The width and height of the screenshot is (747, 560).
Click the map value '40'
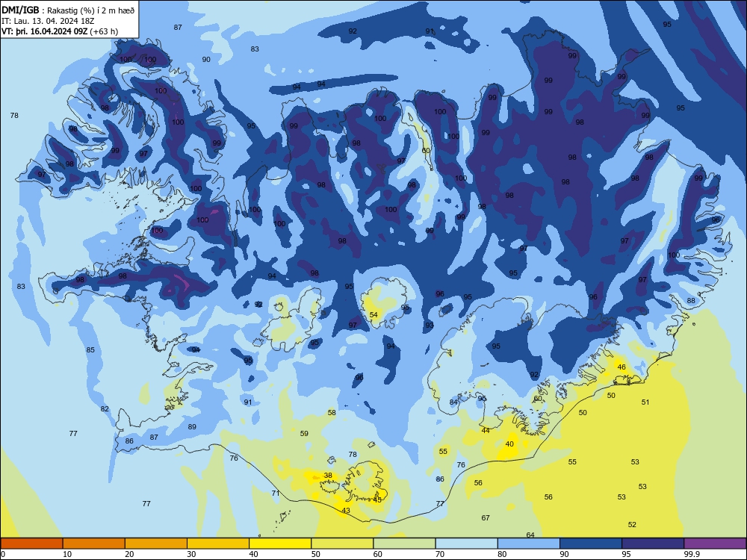tap(509, 444)
